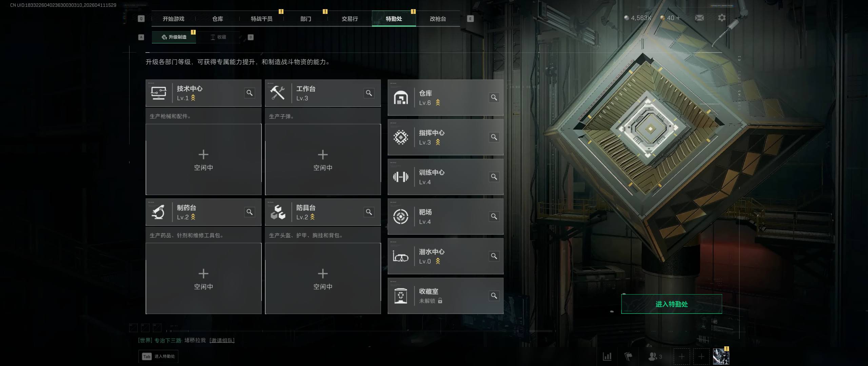The height and width of the screenshot is (366, 868).
Task: Switch to the 交易行 tab
Action: point(350,19)
